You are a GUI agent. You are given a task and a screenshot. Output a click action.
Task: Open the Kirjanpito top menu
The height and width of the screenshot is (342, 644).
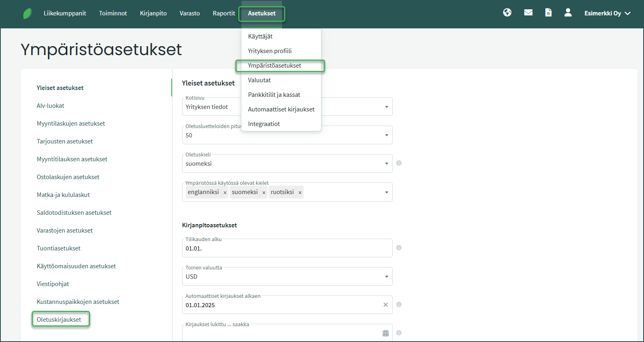[153, 13]
